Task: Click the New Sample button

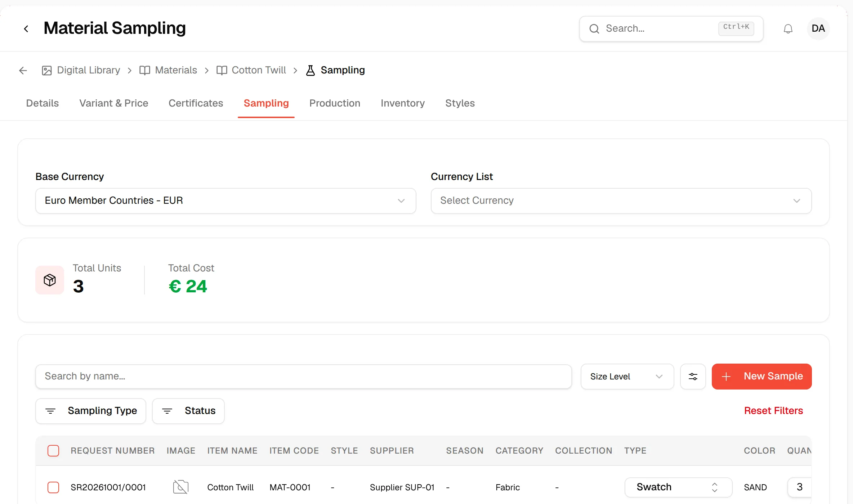Action: pos(762,377)
